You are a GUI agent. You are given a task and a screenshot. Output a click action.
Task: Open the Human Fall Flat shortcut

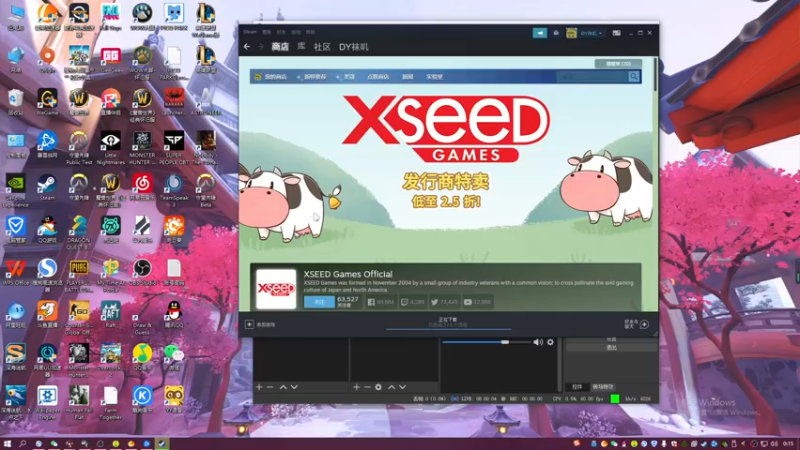(79, 402)
